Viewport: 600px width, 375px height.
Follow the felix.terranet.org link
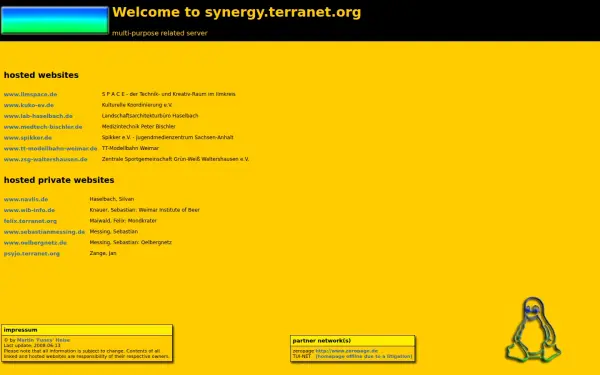click(30, 221)
